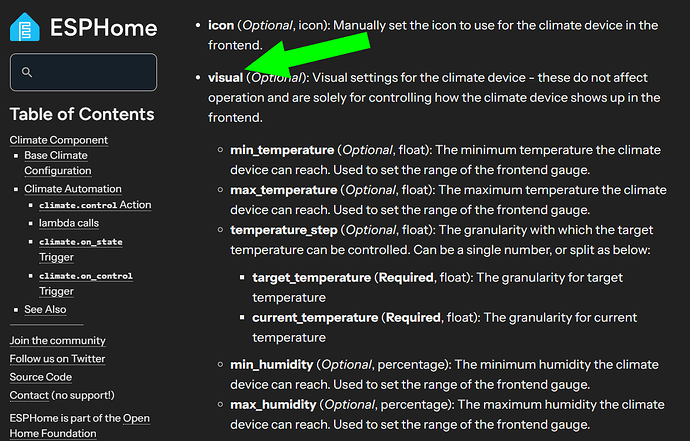Image resolution: width=690 pixels, height=441 pixels.
Task: Open Follow us on Twitter link
Action: [x=57, y=359]
